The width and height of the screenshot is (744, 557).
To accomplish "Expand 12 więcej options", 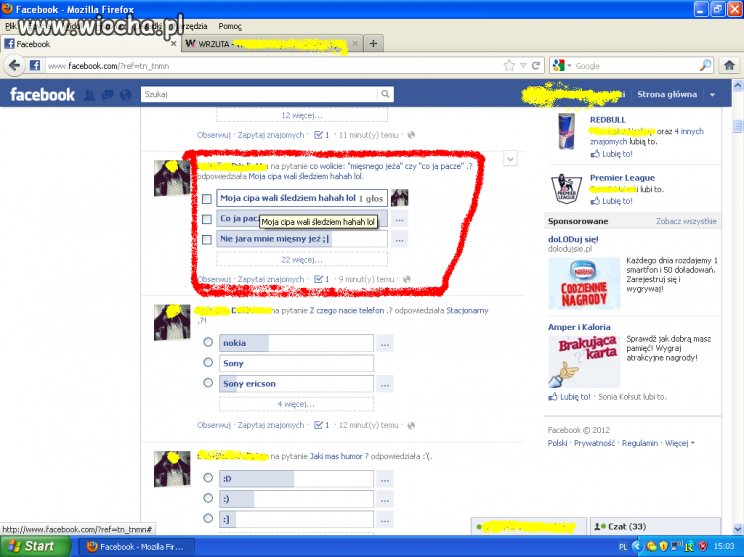I will pos(302,115).
